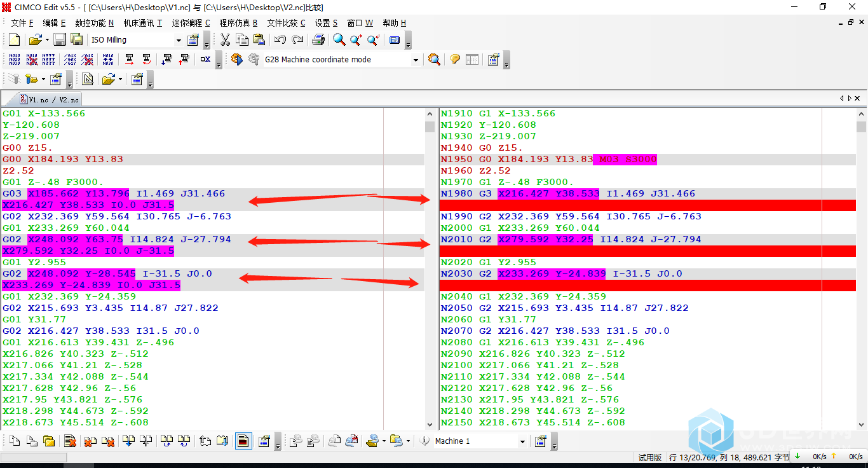Click the red-highlighted show-differences-only page icon
Viewport: 868px width, 468px height.
[242, 441]
